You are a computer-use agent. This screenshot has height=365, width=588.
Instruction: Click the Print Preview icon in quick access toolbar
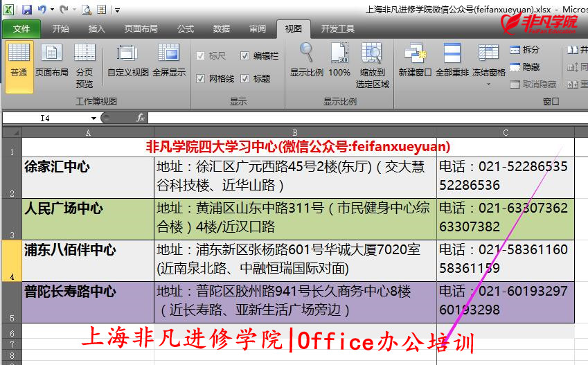pos(87,10)
